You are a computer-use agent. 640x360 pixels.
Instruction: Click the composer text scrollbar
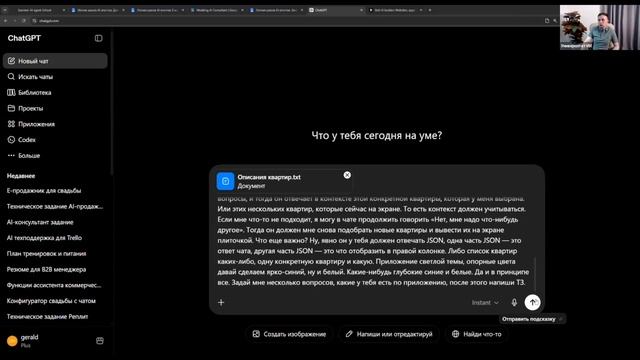tap(535, 273)
